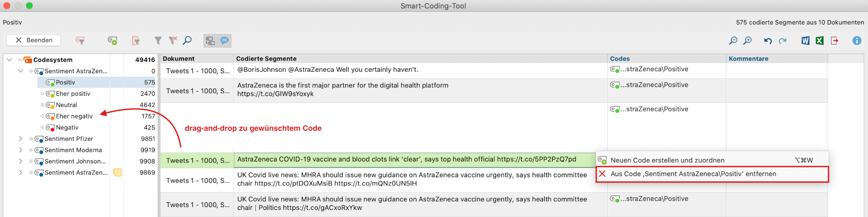Toggle the comments column speech bubble

224,41
